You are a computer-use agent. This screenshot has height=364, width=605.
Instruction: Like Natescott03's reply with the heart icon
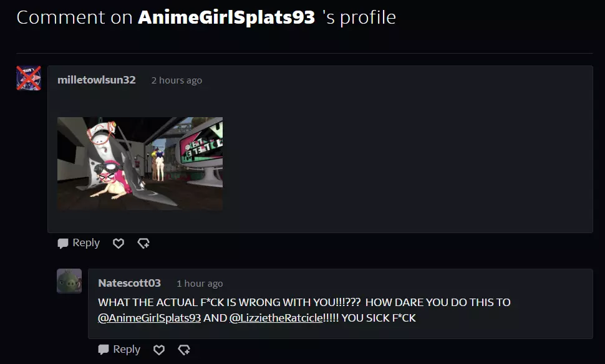tap(159, 350)
